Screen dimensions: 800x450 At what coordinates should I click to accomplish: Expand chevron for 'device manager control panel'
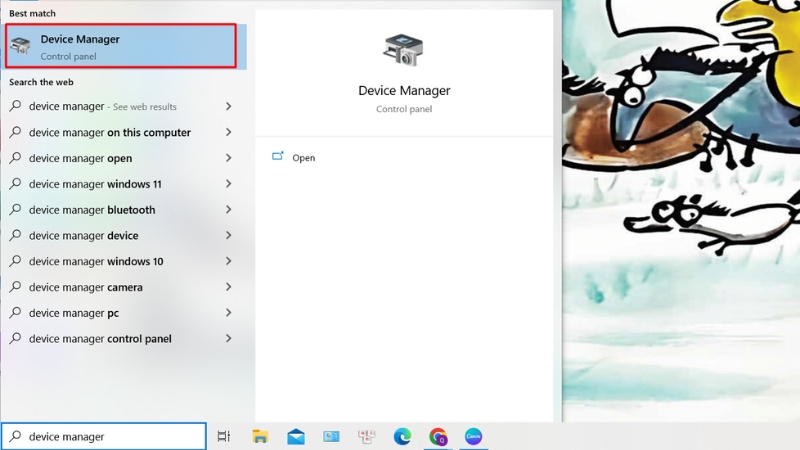(x=229, y=338)
